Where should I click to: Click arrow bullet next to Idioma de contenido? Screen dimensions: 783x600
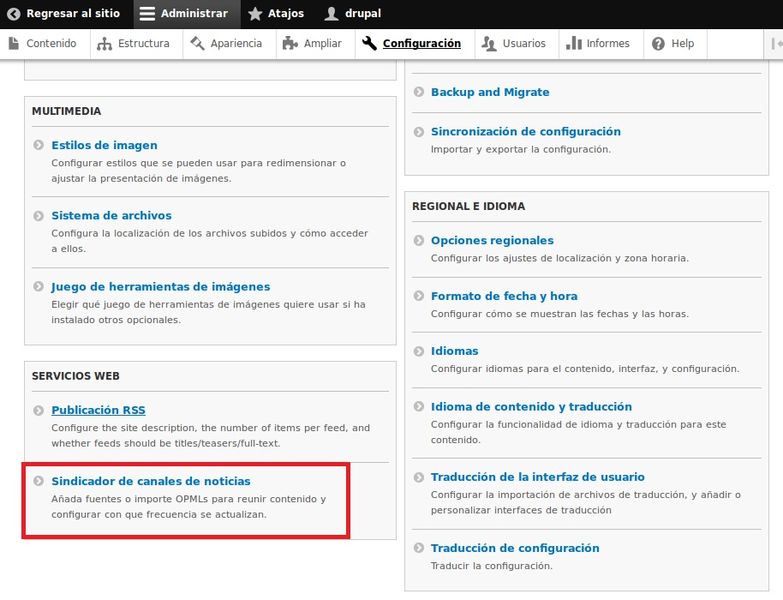tap(419, 407)
